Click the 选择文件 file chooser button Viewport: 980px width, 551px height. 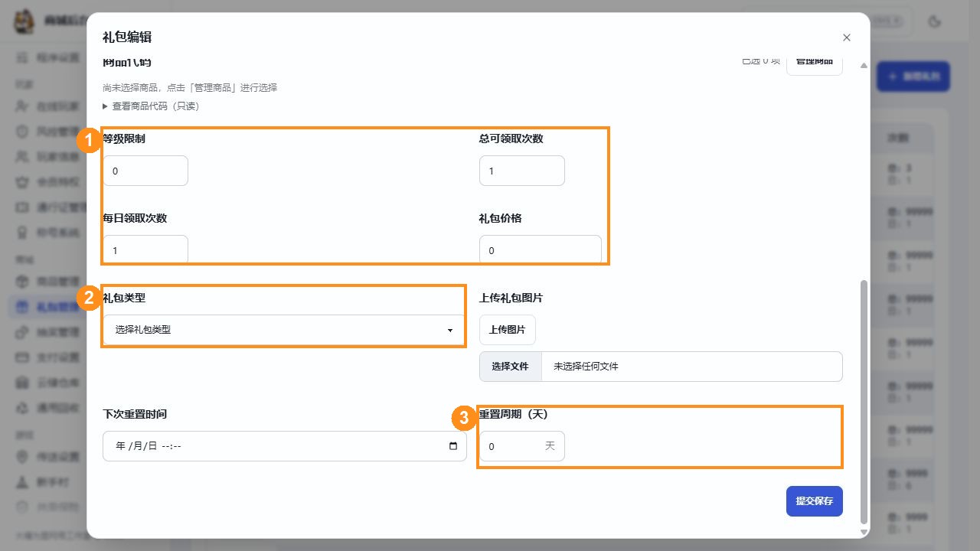point(510,367)
